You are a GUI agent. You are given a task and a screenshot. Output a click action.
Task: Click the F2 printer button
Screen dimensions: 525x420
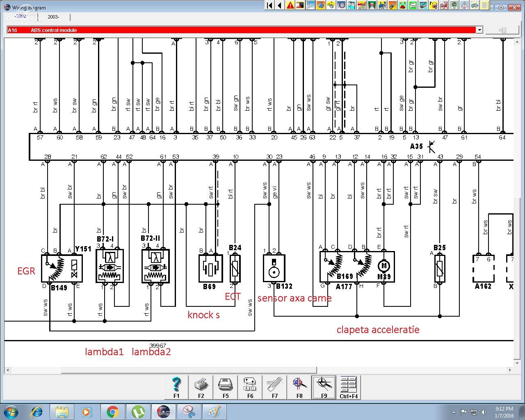(x=201, y=388)
